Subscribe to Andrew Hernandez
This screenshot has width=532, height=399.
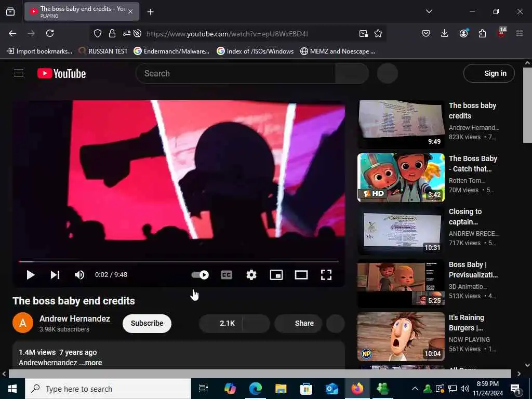[147, 323]
